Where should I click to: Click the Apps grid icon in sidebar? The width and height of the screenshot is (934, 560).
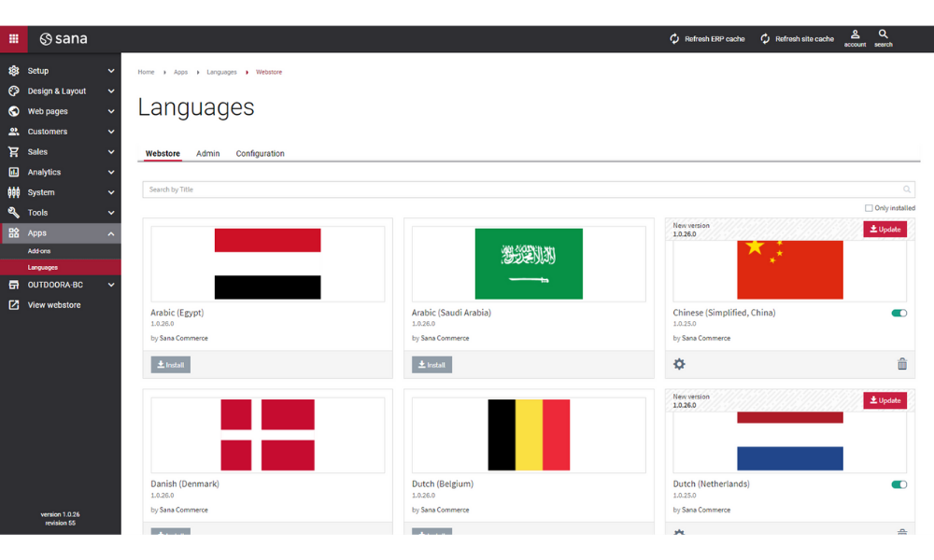(x=14, y=232)
